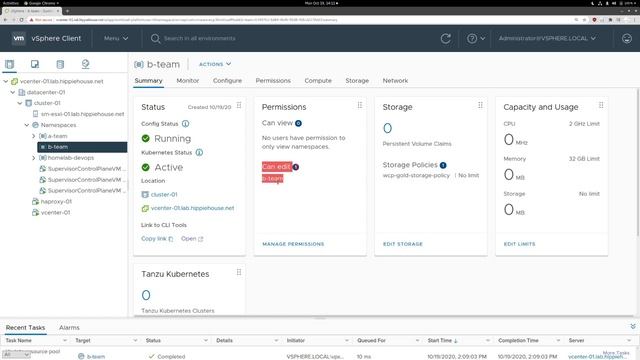Click the smiley feedback icon
Image resolution: width=640 pixels, height=360 pixels.
(627, 38)
